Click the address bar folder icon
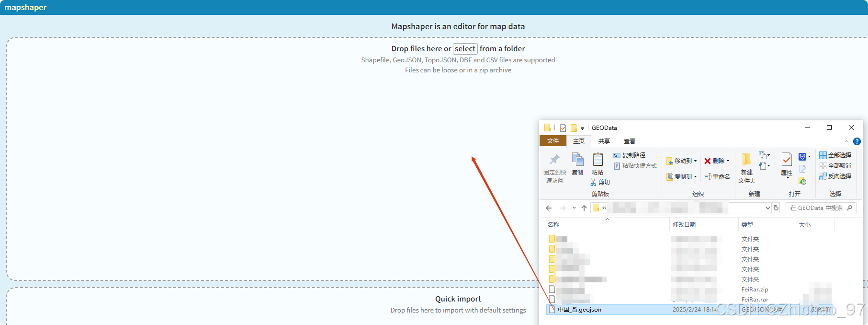This screenshot has width=868, height=325. pos(596,208)
